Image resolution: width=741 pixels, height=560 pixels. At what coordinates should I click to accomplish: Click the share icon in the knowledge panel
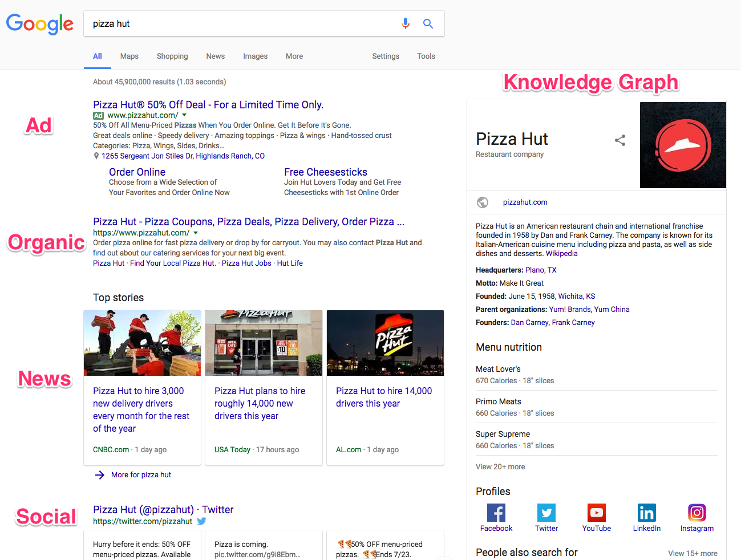click(620, 140)
